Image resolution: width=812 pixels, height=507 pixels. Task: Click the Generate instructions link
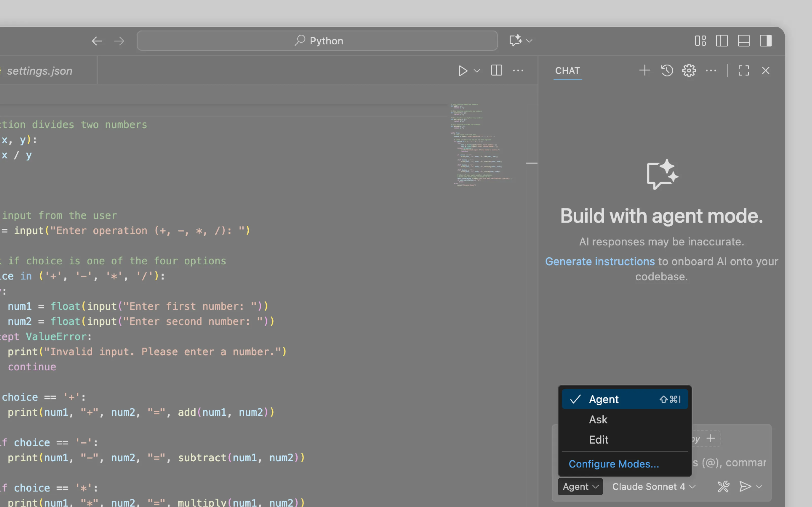click(x=600, y=261)
